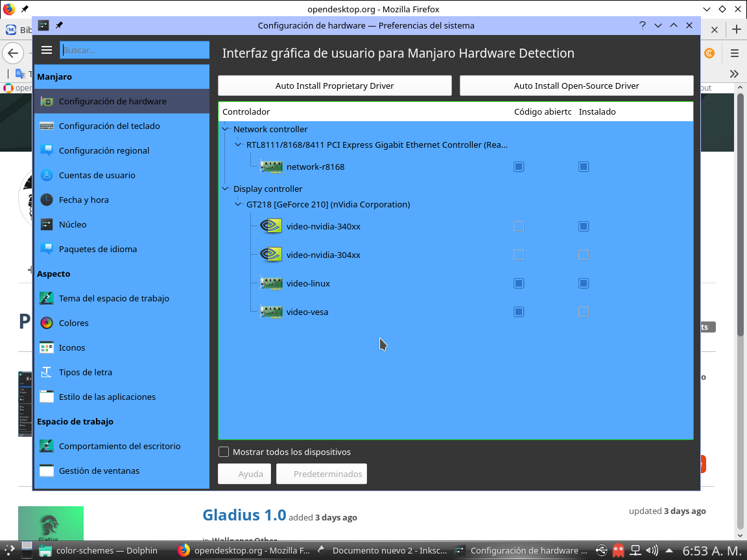Open Gladius wallpaper thumbnail in Firefox

tap(51, 523)
